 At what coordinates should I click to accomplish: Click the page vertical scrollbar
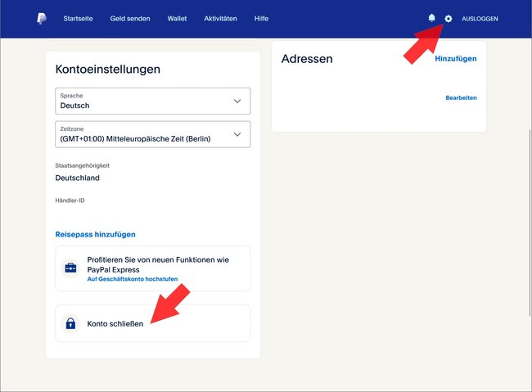click(530, 223)
